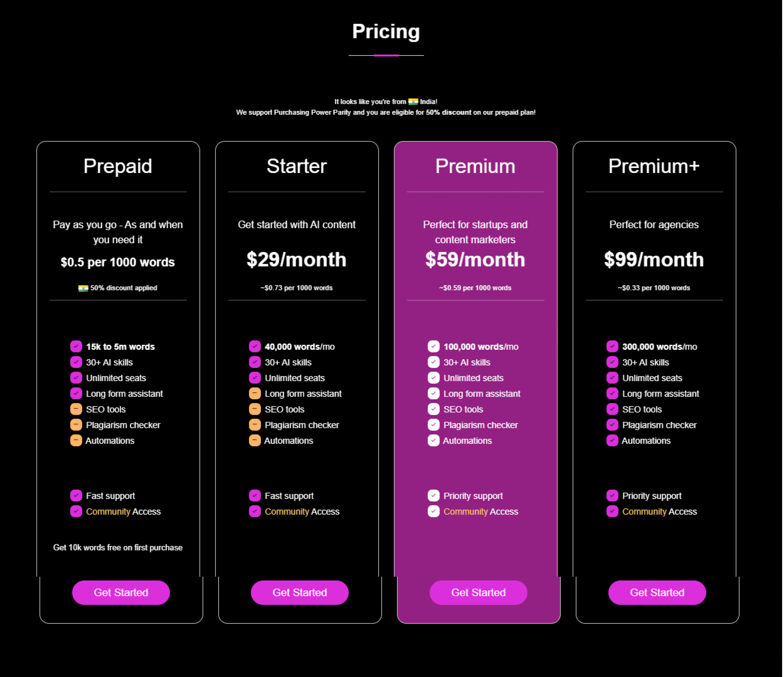
Task: Click the orange dash icon next to Starter Long form assistant
Action: coord(255,393)
